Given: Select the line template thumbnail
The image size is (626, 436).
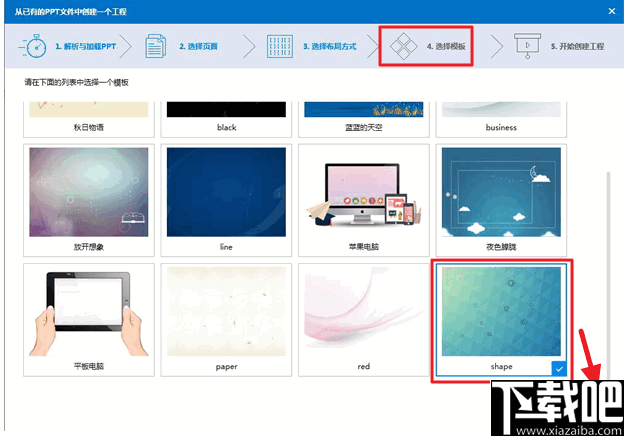Looking at the screenshot, I should pyautogui.click(x=226, y=192).
